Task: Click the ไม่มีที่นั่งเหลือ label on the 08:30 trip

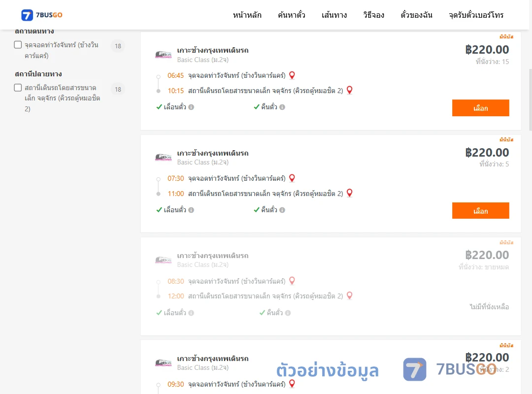Action: click(x=489, y=307)
